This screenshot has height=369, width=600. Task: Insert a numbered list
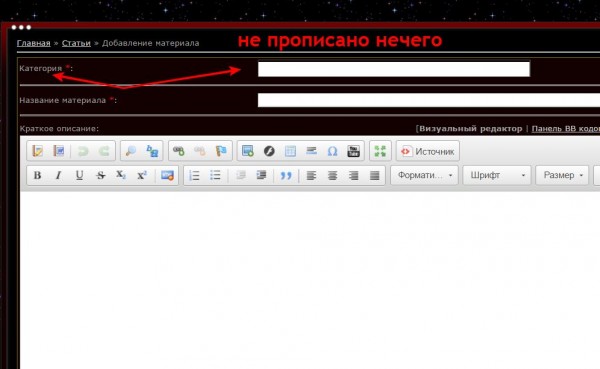pyautogui.click(x=194, y=175)
